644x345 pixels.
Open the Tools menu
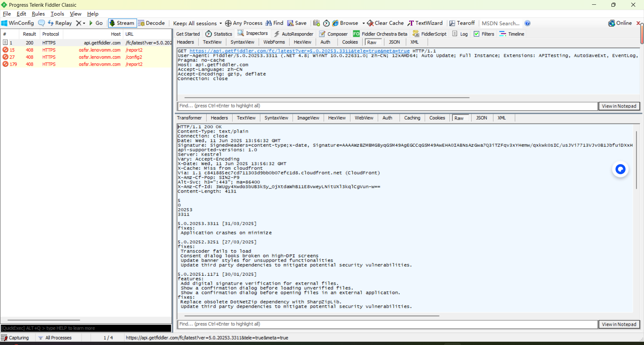(x=57, y=14)
